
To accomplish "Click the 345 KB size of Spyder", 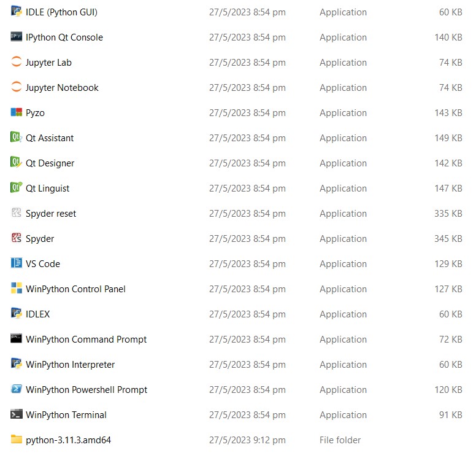I will [448, 239].
